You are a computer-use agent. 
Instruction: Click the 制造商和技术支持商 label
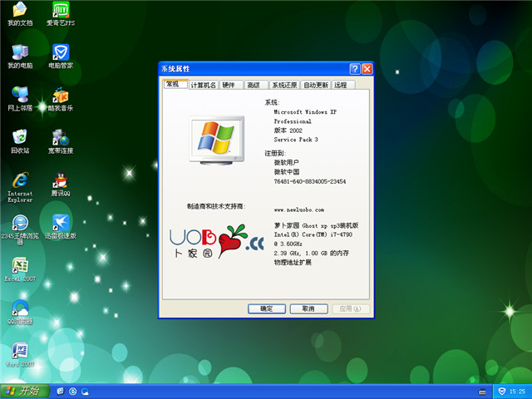click(x=216, y=206)
